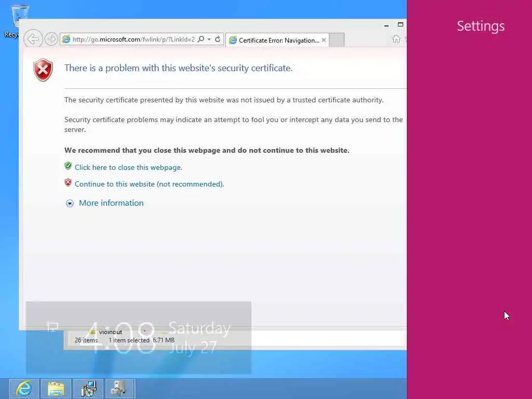
Task: Open the address bar autocomplete dropdown arrow
Action: click(209, 39)
